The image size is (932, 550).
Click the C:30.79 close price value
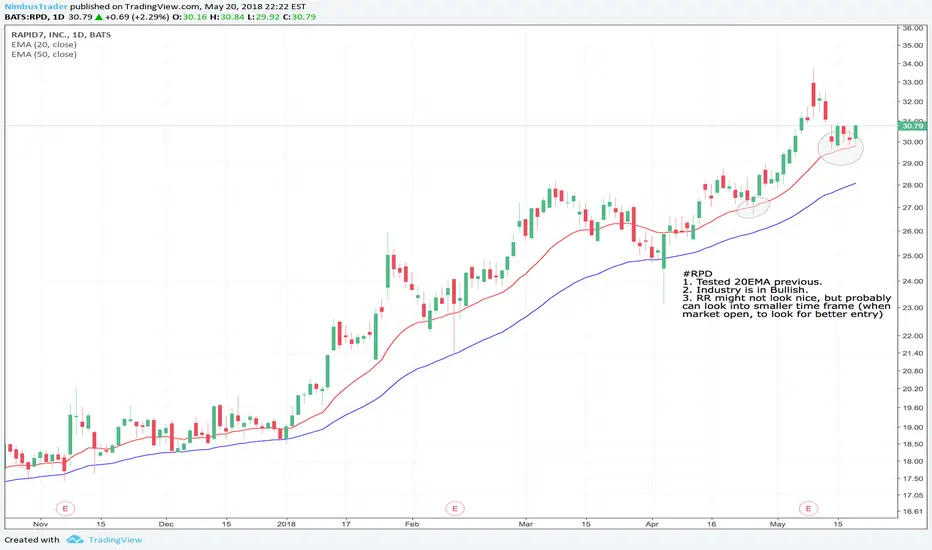299,17
